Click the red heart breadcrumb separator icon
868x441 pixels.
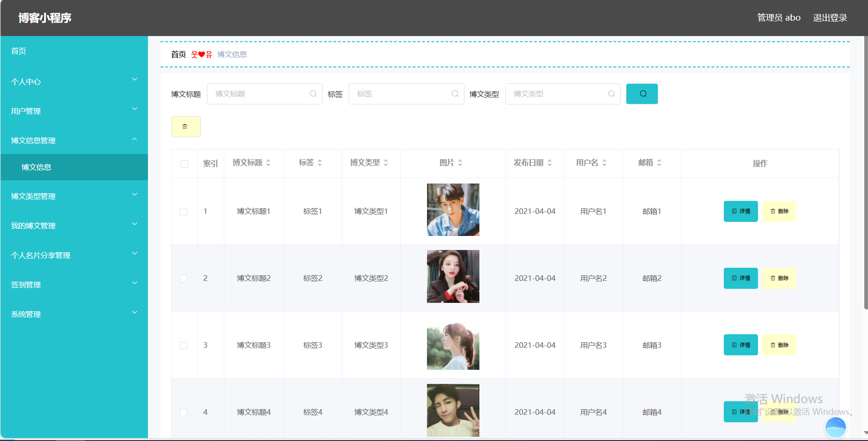(x=202, y=54)
